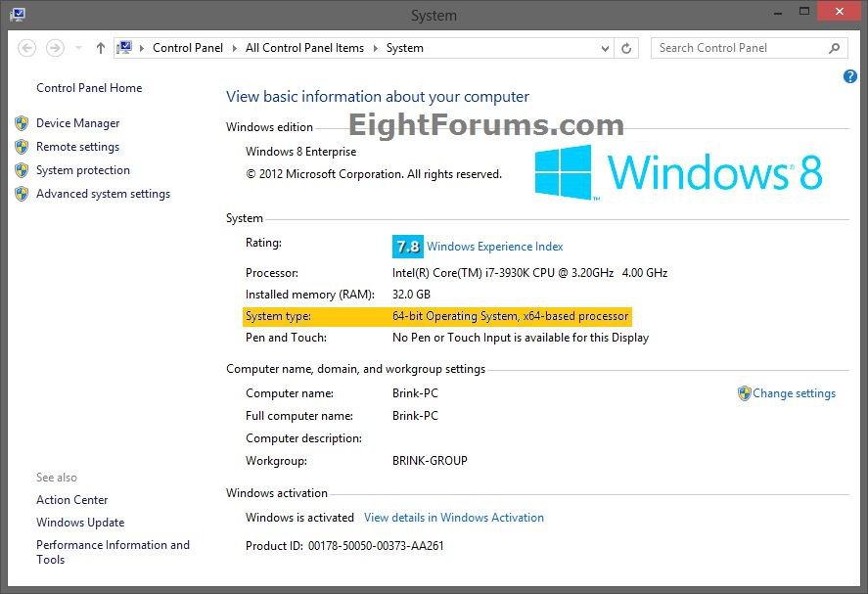Click the Forward navigation arrow
Viewport: 868px width, 594px height.
(56, 48)
